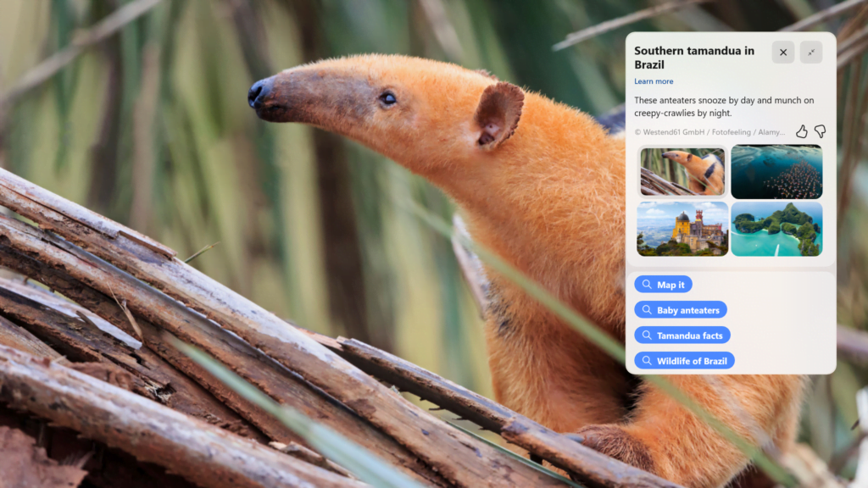Collapse the wallpaper info card
Image resolution: width=868 pixels, height=488 pixels.
[811, 53]
